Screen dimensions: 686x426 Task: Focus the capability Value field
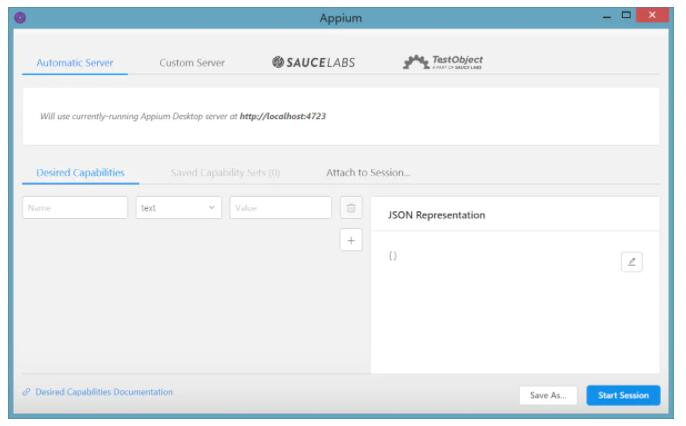click(280, 208)
